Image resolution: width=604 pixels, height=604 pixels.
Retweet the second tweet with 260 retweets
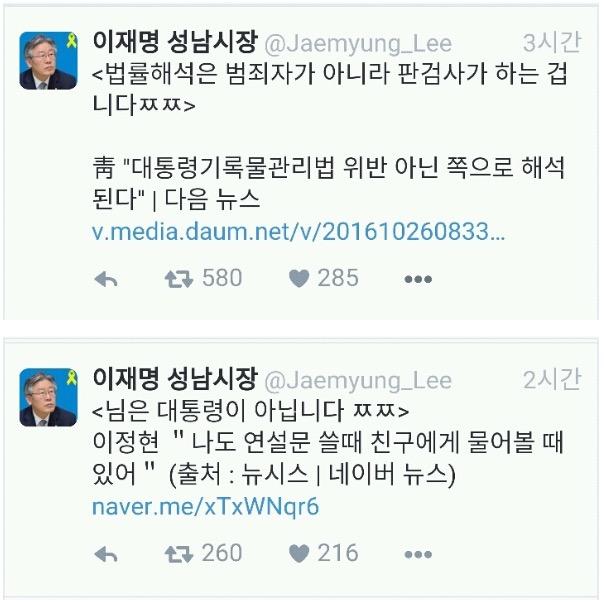(179, 555)
